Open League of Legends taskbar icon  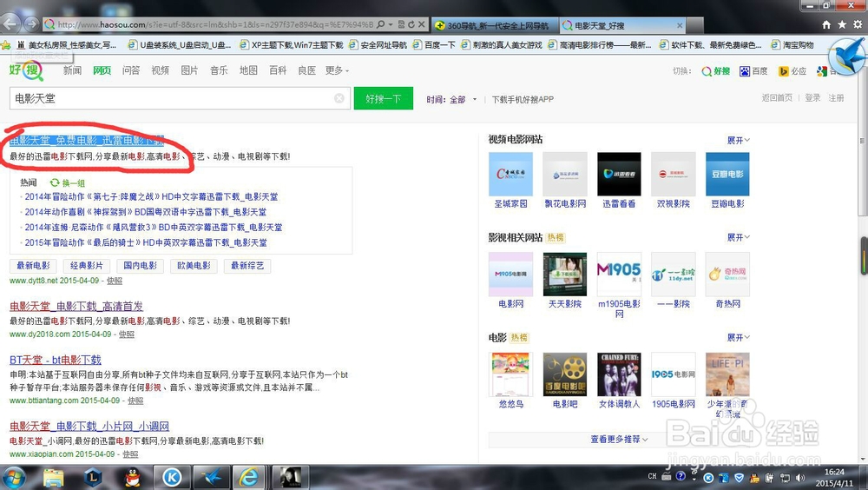coord(93,477)
